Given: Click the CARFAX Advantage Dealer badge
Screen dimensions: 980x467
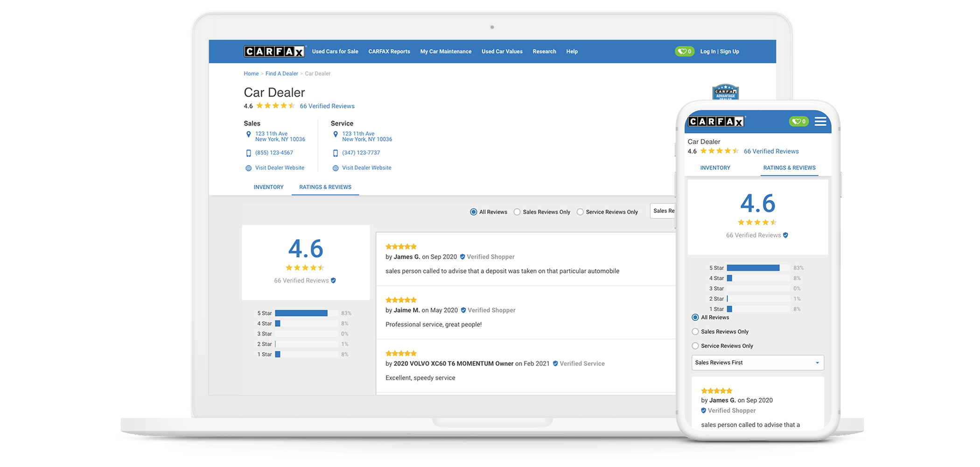Looking at the screenshot, I should coord(725,92).
